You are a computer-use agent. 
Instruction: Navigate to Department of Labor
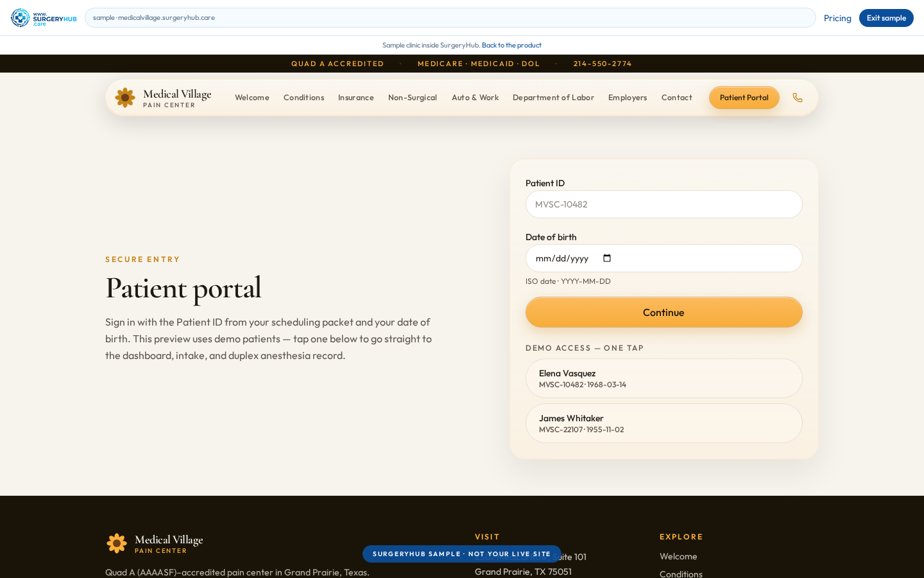(x=553, y=98)
